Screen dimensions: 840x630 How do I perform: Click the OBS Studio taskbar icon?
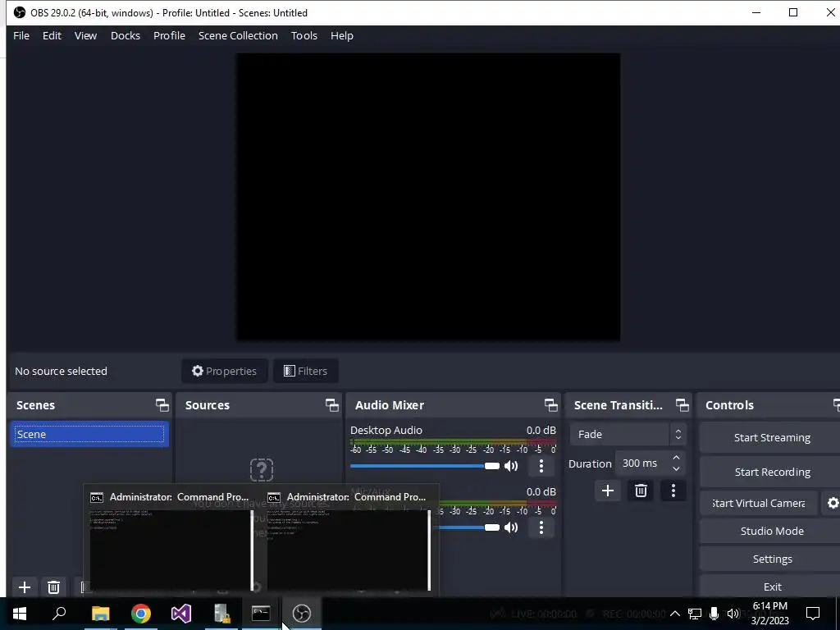pyautogui.click(x=302, y=614)
